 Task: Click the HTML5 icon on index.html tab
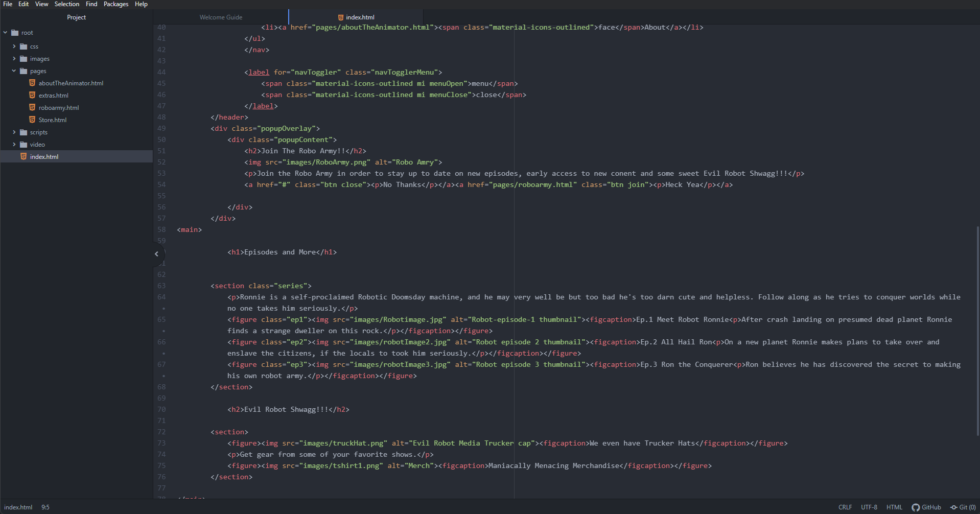(341, 17)
